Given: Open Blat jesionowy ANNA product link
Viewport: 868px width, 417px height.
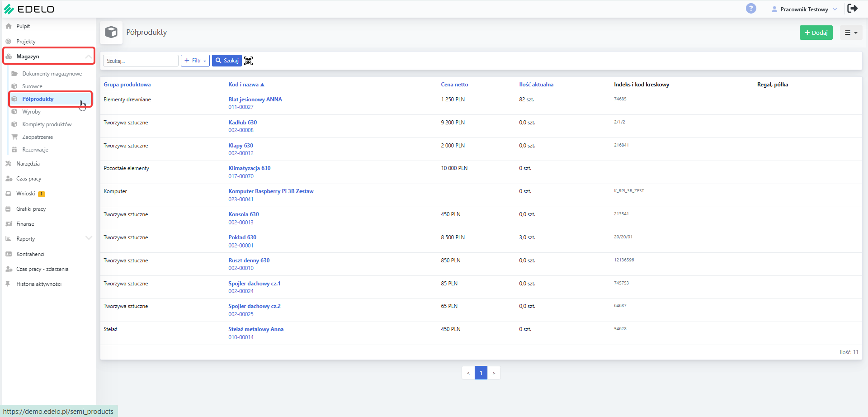Looking at the screenshot, I should tap(255, 100).
